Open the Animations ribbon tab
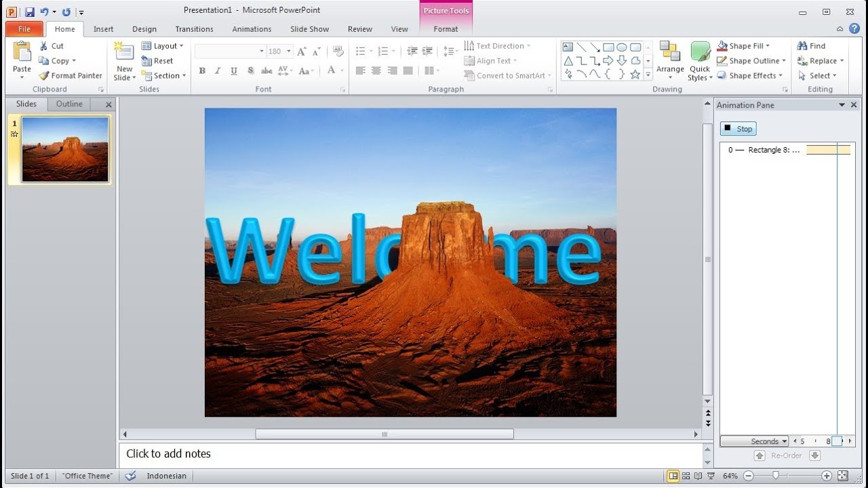 [x=252, y=29]
